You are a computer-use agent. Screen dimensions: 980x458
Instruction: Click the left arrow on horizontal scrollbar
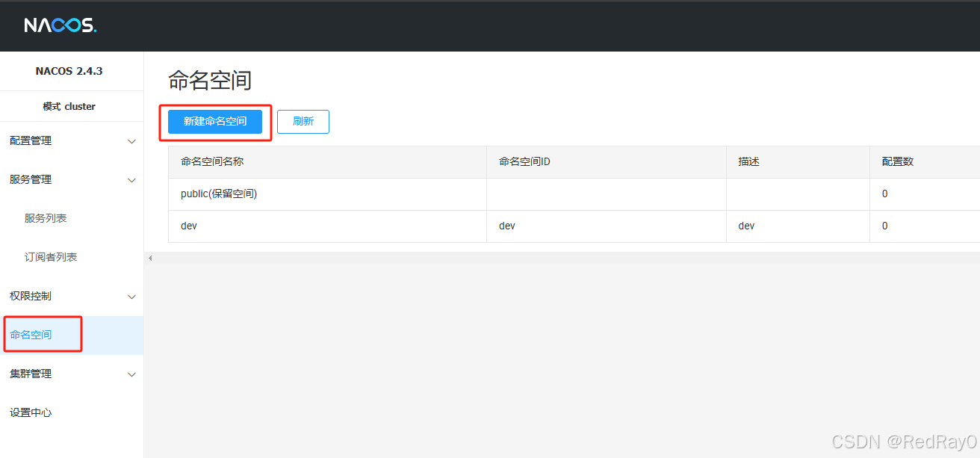[150, 258]
